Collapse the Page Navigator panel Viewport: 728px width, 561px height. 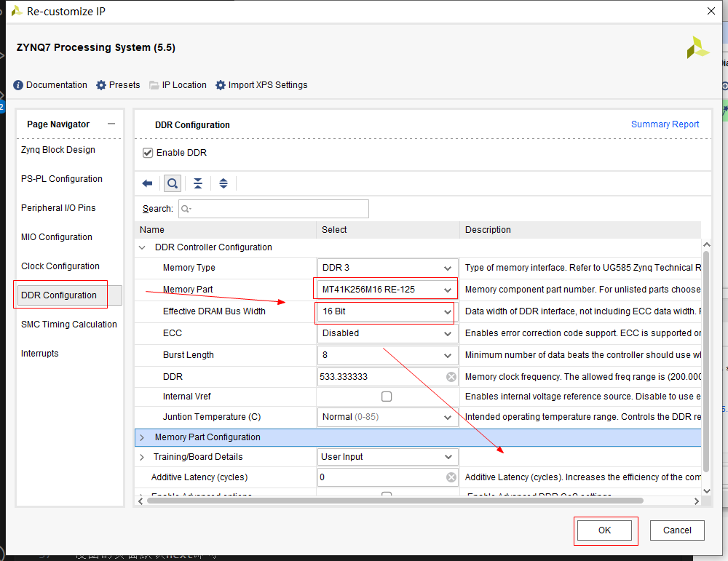click(111, 124)
